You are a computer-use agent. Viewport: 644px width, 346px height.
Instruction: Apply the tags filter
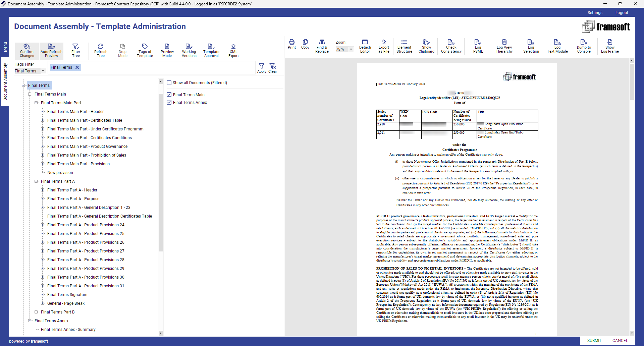coord(262,68)
